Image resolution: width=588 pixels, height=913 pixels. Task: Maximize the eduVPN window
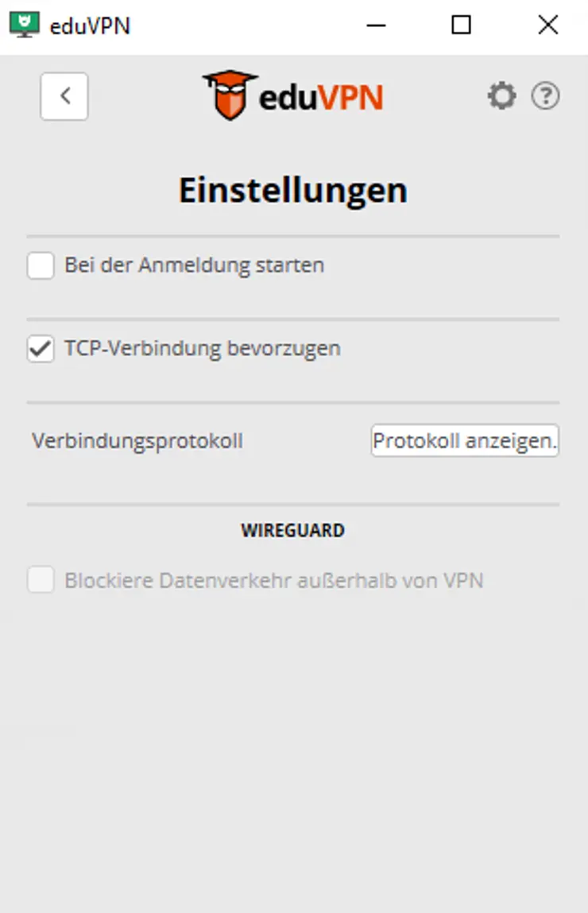pos(461,25)
